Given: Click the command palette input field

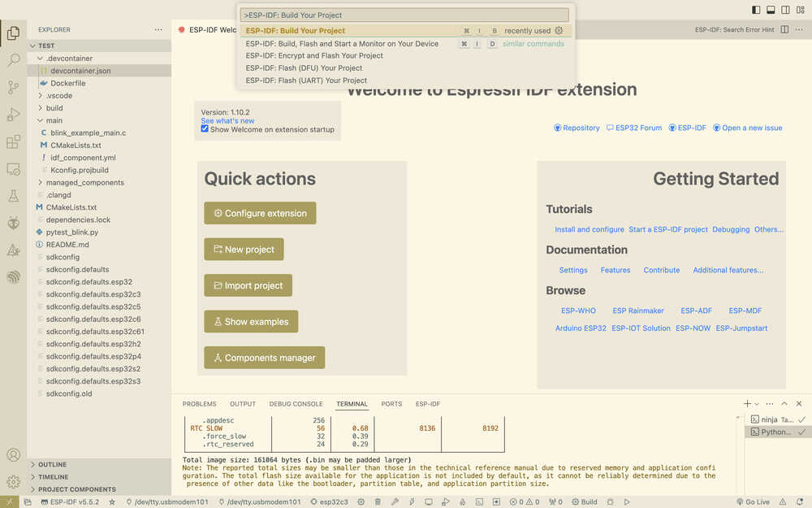Looking at the screenshot, I should pyautogui.click(x=405, y=15).
